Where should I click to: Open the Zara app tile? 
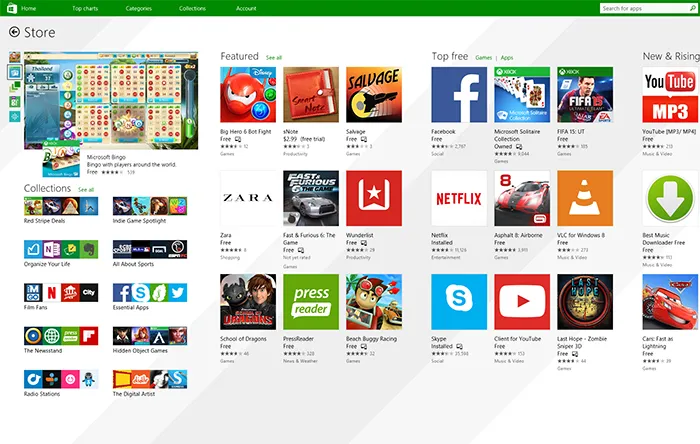click(x=248, y=198)
